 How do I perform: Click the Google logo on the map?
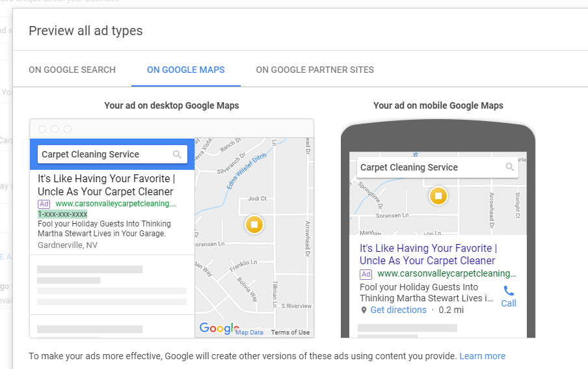pos(216,329)
